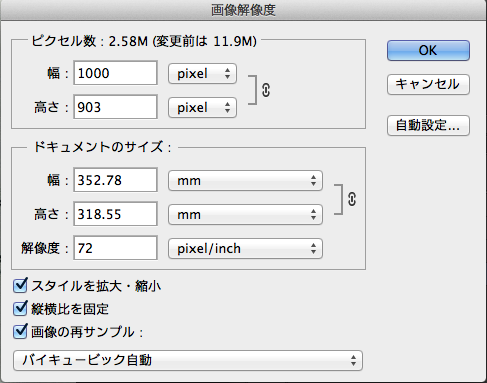Click the OK button

click(x=428, y=51)
